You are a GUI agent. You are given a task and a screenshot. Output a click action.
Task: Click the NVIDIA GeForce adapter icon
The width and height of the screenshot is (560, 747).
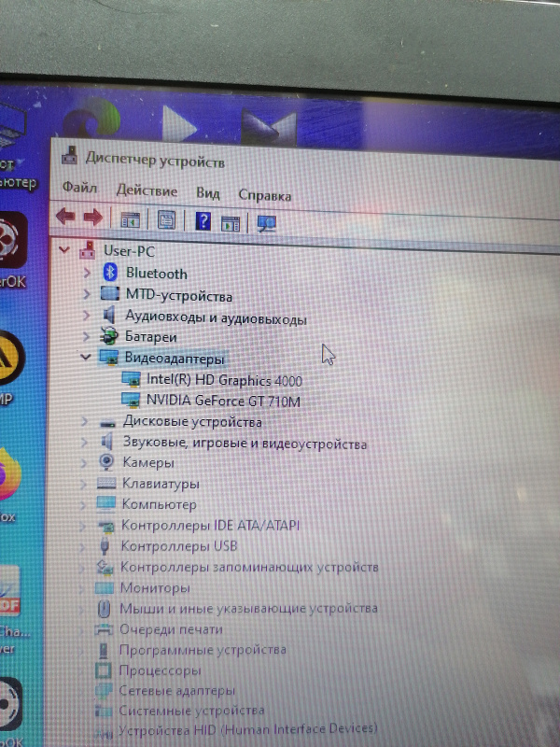131,400
